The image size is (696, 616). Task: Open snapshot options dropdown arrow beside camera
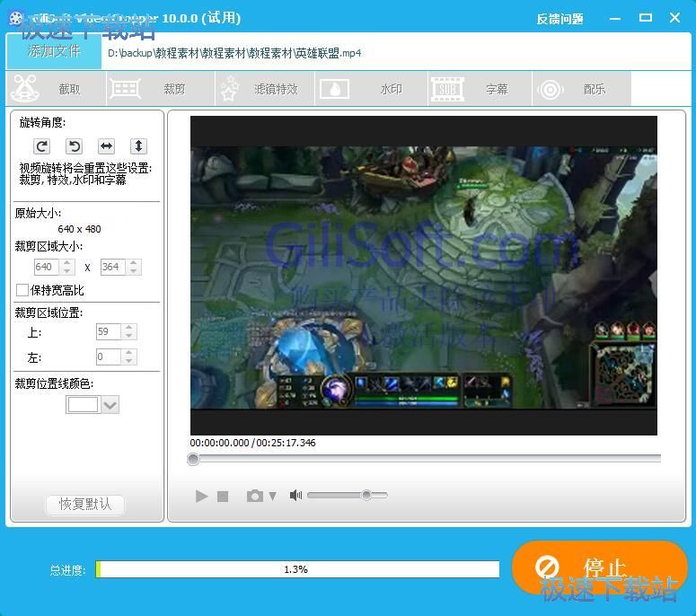pyautogui.click(x=272, y=496)
